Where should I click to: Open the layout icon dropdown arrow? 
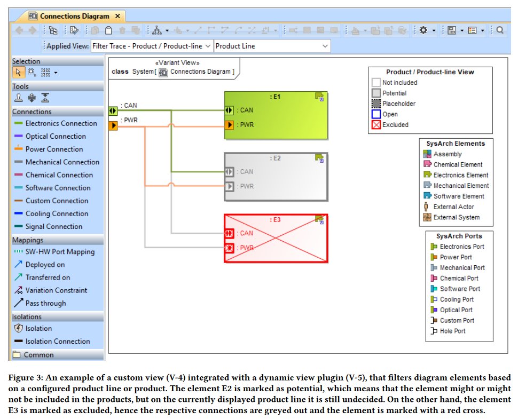(x=167, y=31)
